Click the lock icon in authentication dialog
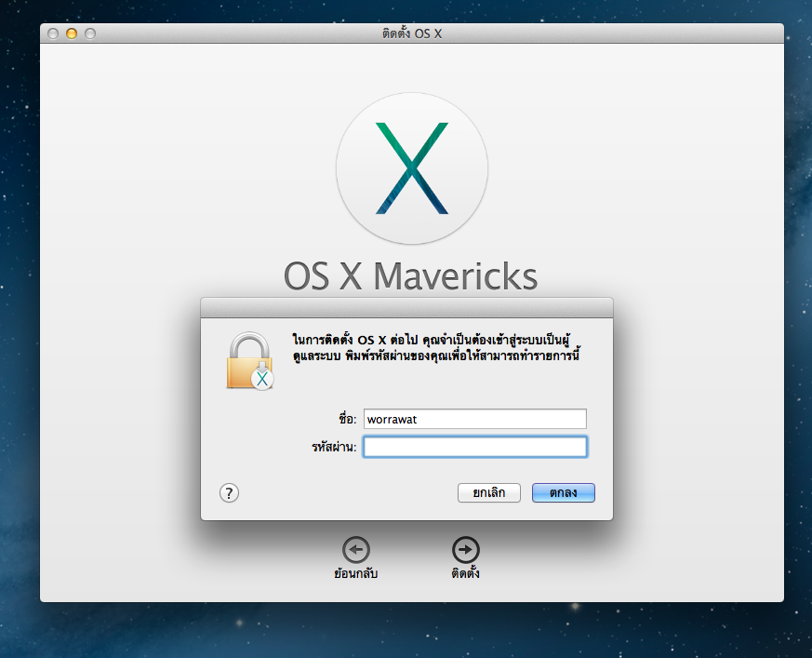The image size is (812, 658). pos(249,361)
